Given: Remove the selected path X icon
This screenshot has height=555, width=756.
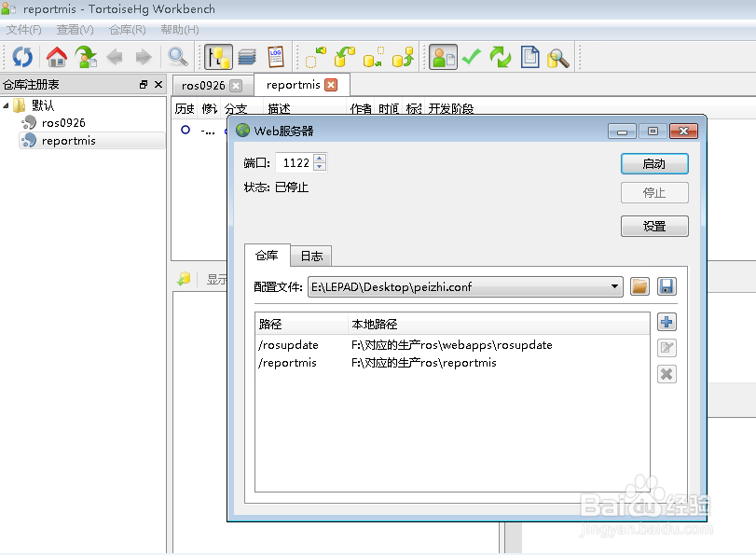Looking at the screenshot, I should click(667, 374).
